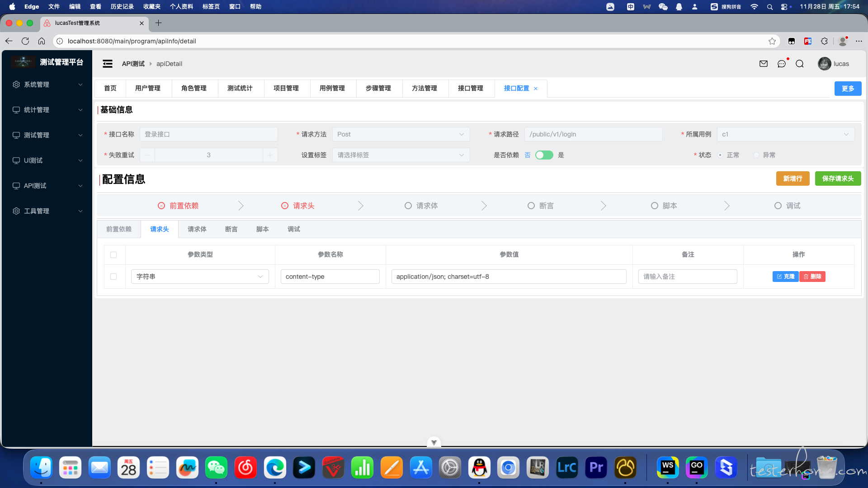
Task: Click the browser refresh icon
Action: click(x=25, y=41)
